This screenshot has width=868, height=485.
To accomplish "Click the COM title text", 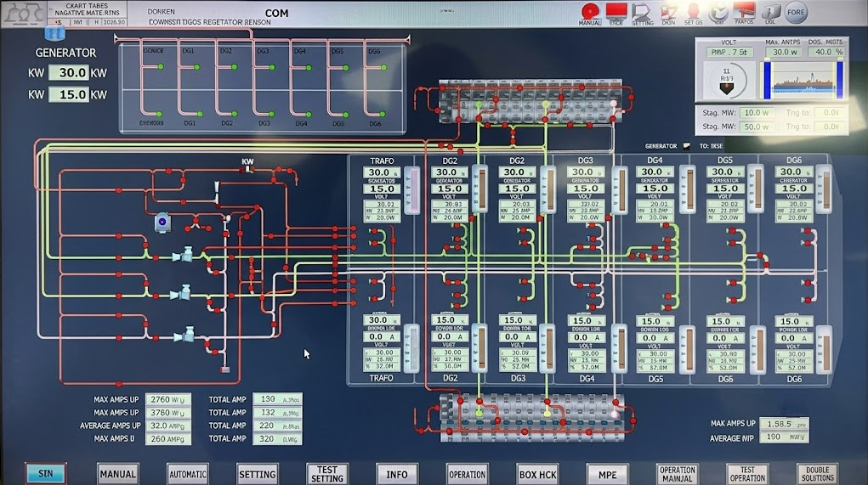I will (x=276, y=13).
